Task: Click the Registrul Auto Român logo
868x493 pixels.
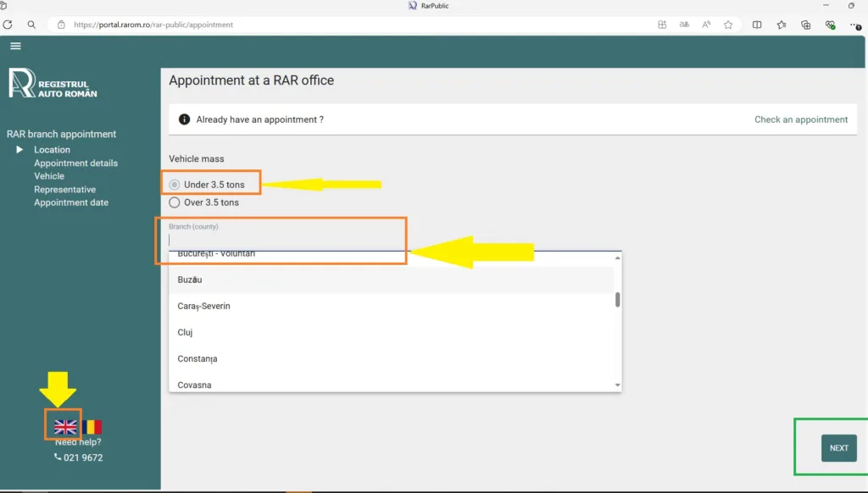Action: (x=53, y=83)
